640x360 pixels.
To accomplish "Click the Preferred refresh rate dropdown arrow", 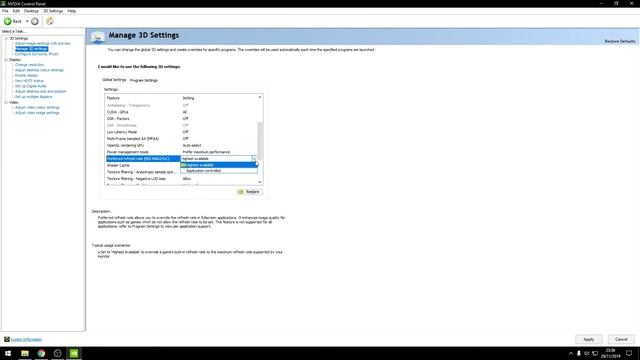I will (x=254, y=158).
